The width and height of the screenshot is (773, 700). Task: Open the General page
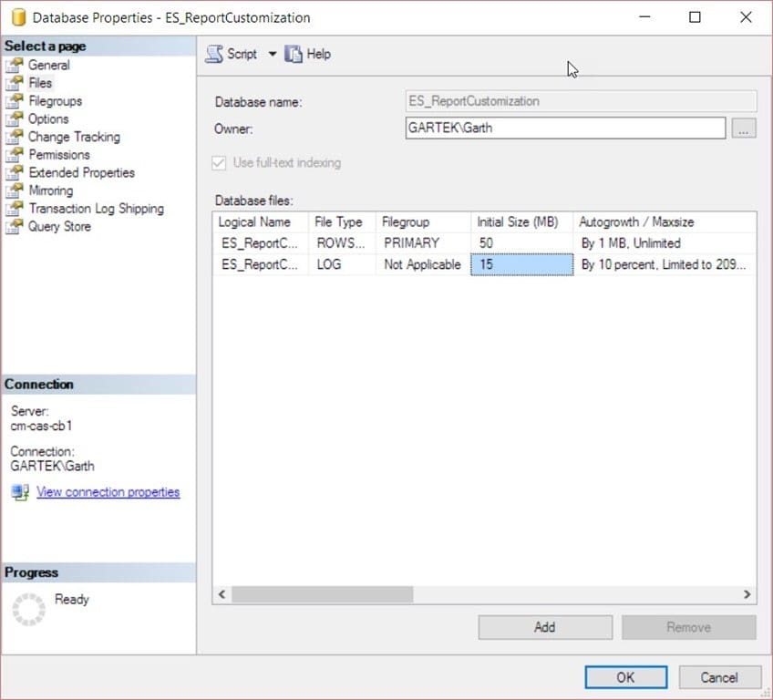(x=49, y=65)
